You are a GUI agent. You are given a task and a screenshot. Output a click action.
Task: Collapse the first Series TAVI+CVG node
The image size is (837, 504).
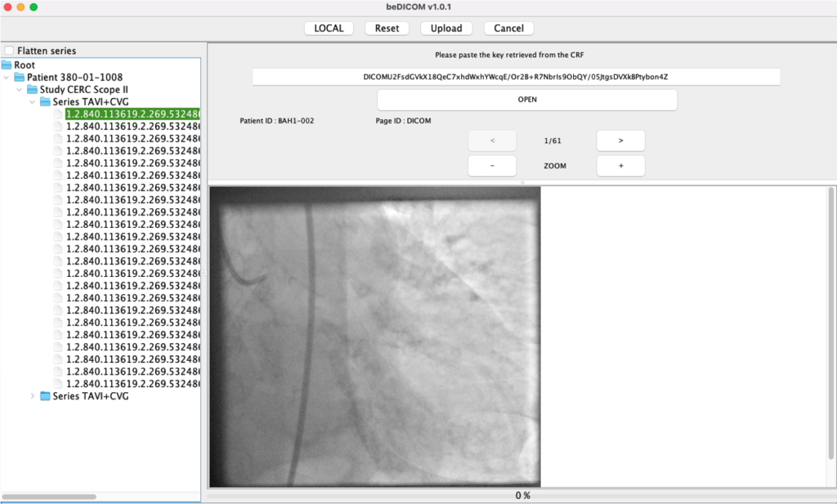click(x=33, y=102)
